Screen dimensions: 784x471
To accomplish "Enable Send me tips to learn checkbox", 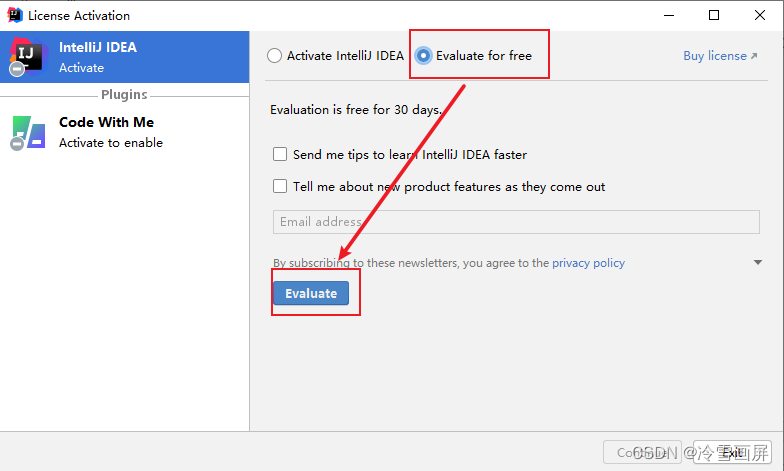I will click(280, 154).
